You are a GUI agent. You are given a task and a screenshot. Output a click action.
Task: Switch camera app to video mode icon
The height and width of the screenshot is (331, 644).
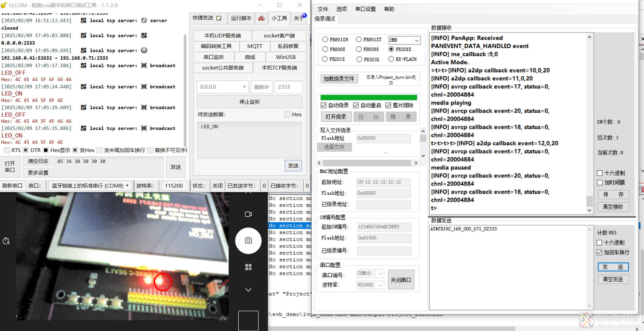coord(248,214)
